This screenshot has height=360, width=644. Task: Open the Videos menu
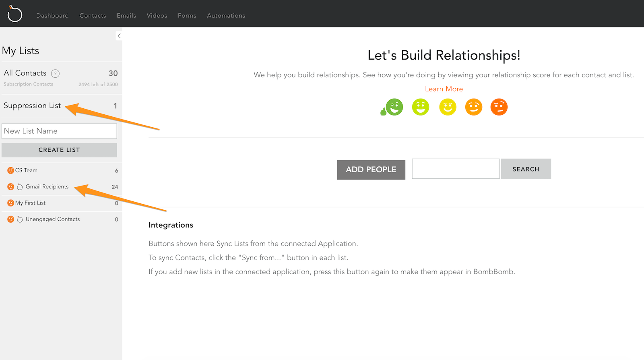157,15
